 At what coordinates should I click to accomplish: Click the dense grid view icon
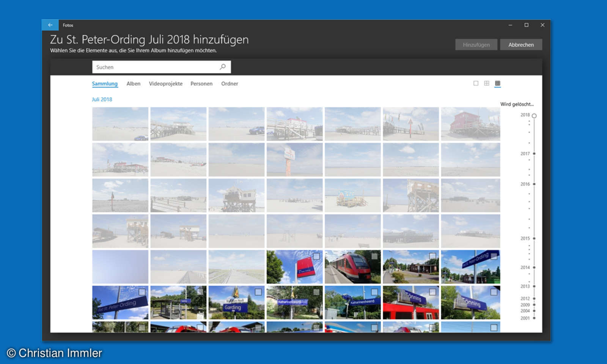497,83
